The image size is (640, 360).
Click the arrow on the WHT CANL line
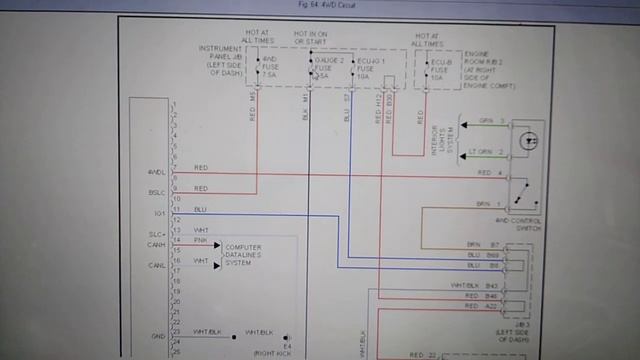point(217,266)
